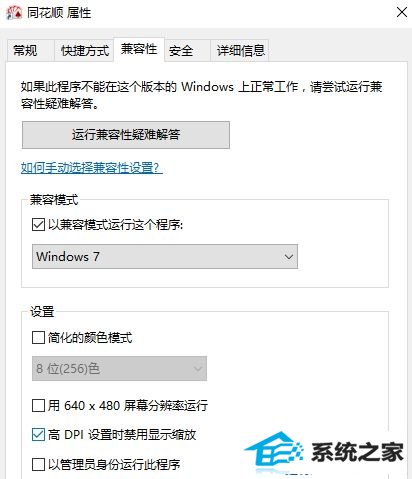
Task: Select the 兼容性 tab
Action: pyautogui.click(x=139, y=49)
